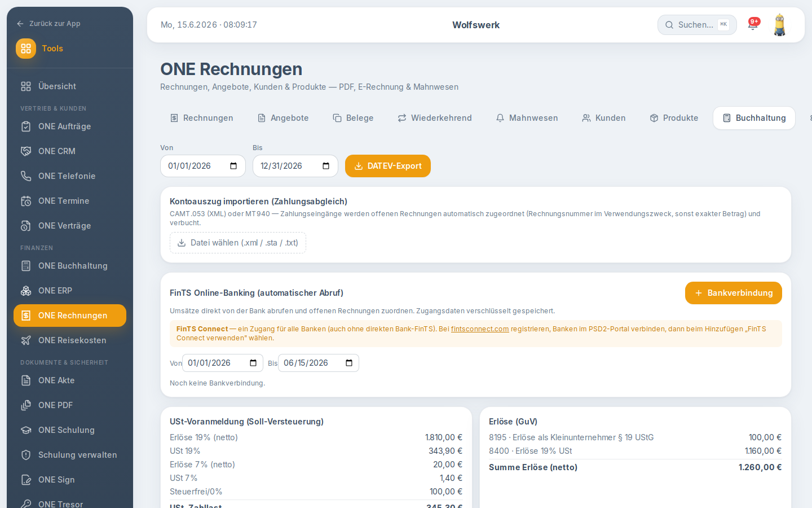This screenshot has height=508, width=812.
Task: Open notifications bell with 9+ badge
Action: 753,24
